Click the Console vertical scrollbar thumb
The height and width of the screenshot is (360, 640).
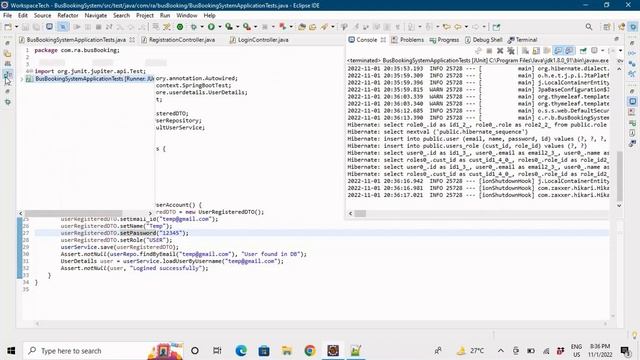click(619, 176)
